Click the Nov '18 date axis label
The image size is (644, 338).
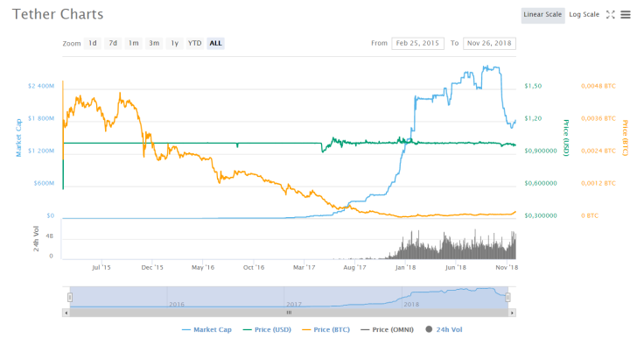(x=507, y=267)
